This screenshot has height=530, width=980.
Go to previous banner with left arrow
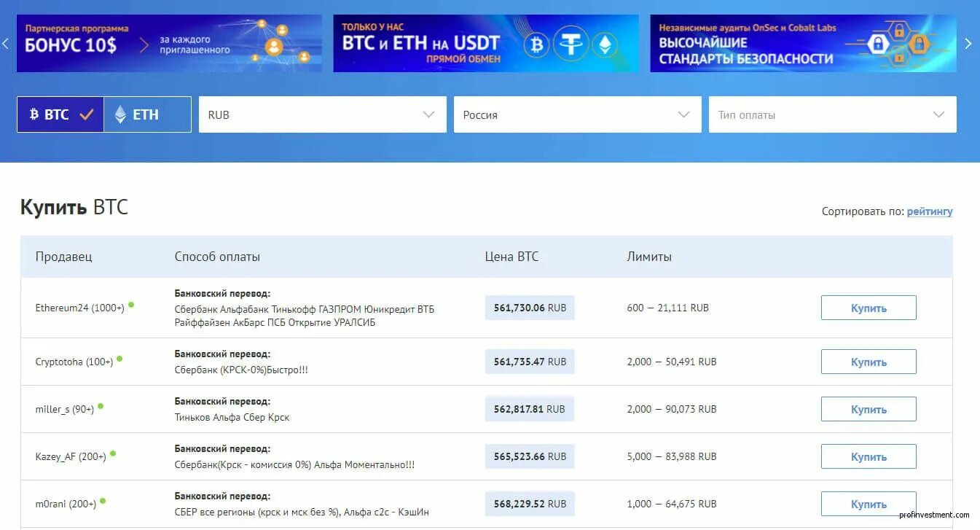6,44
